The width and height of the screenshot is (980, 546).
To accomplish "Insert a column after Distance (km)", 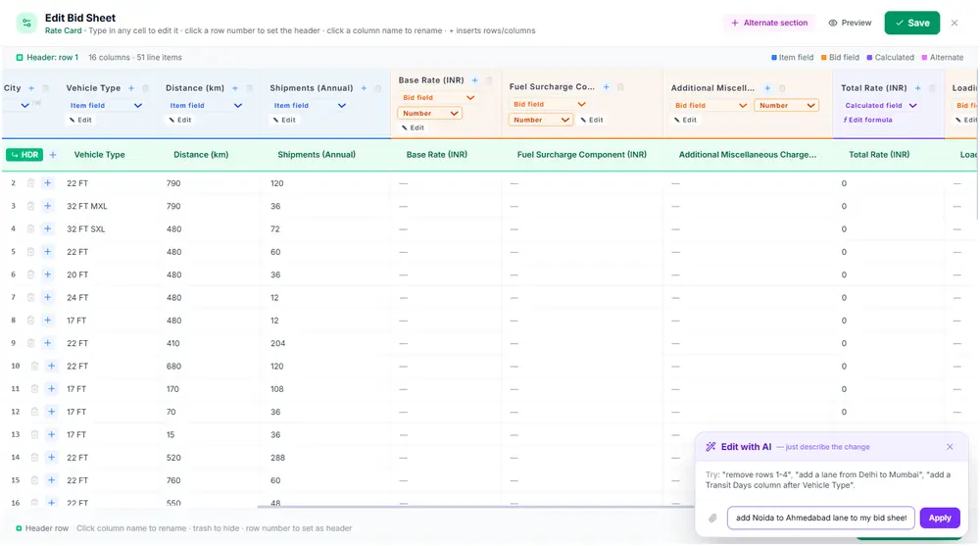I will (235, 88).
